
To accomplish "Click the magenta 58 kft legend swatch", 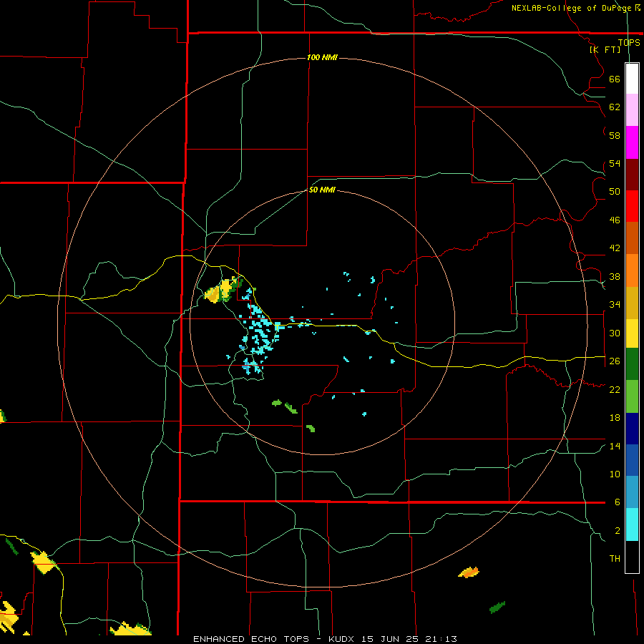I will (x=632, y=142).
